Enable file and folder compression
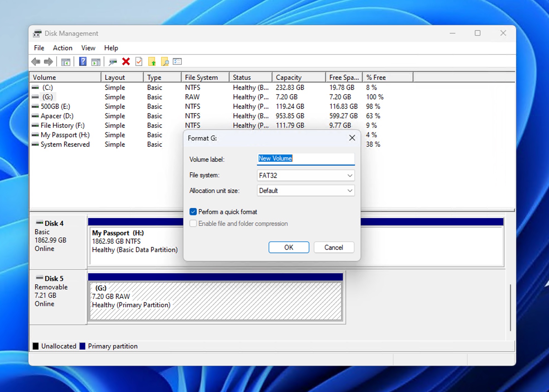The height and width of the screenshot is (392, 549). [193, 223]
